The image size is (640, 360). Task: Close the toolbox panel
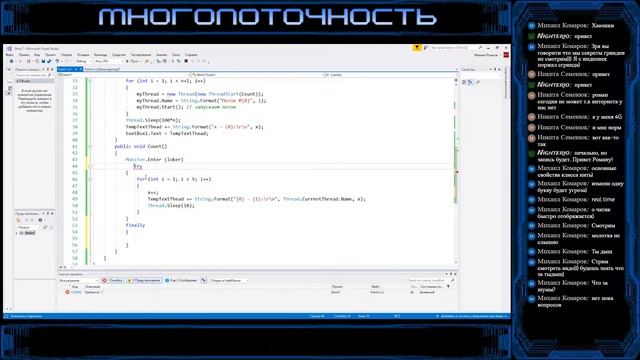click(x=52, y=69)
